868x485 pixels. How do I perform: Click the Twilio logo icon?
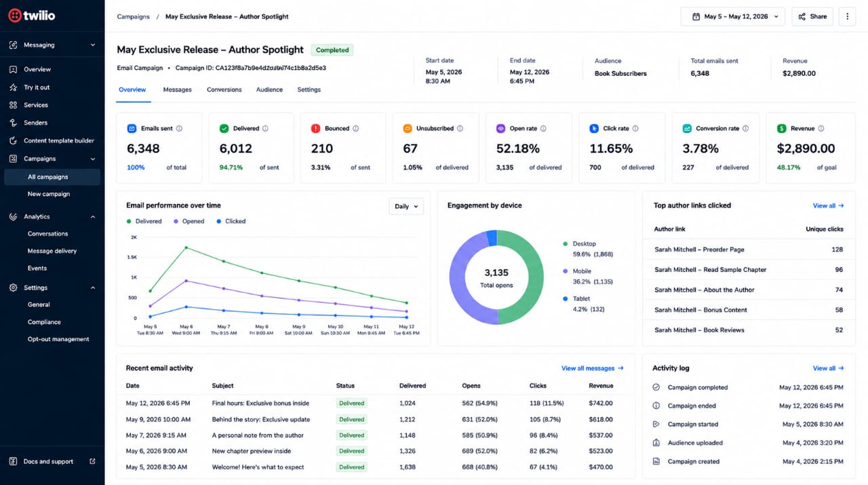15,15
